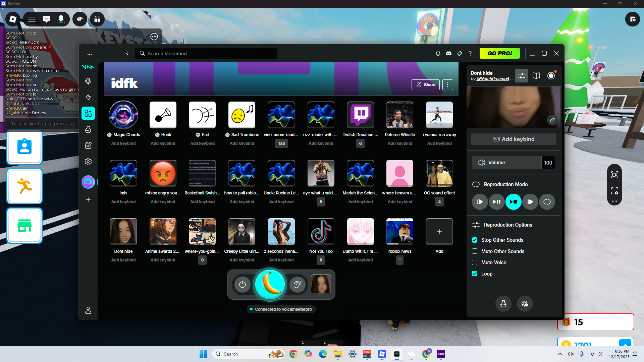Enable the Mute Voice checkbox
The width and height of the screenshot is (644, 362).
pos(475,262)
